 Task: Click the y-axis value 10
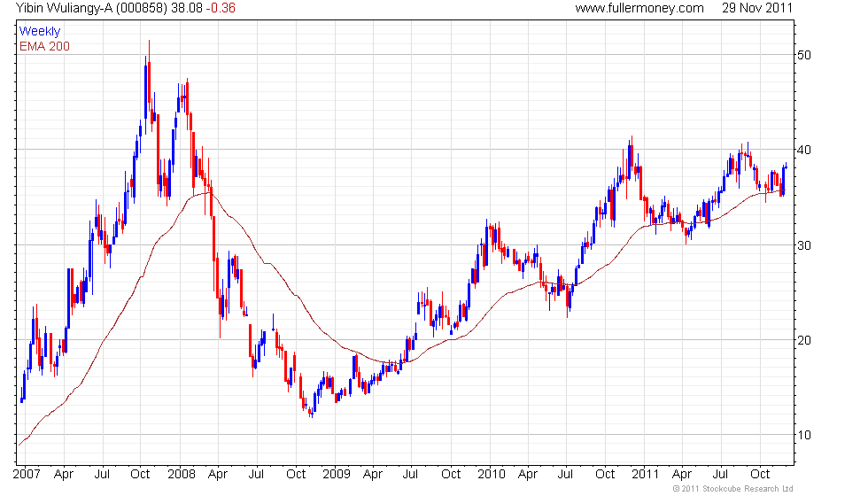point(804,435)
